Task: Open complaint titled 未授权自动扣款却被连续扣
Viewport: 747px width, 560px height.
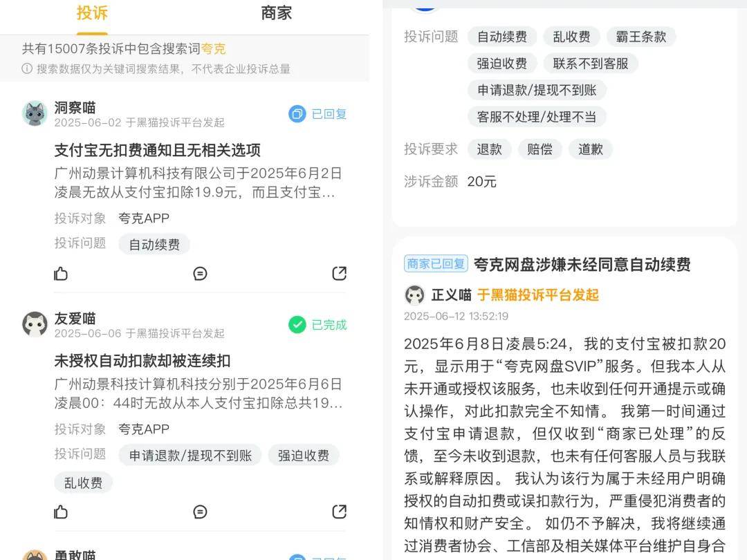Action: point(142,361)
